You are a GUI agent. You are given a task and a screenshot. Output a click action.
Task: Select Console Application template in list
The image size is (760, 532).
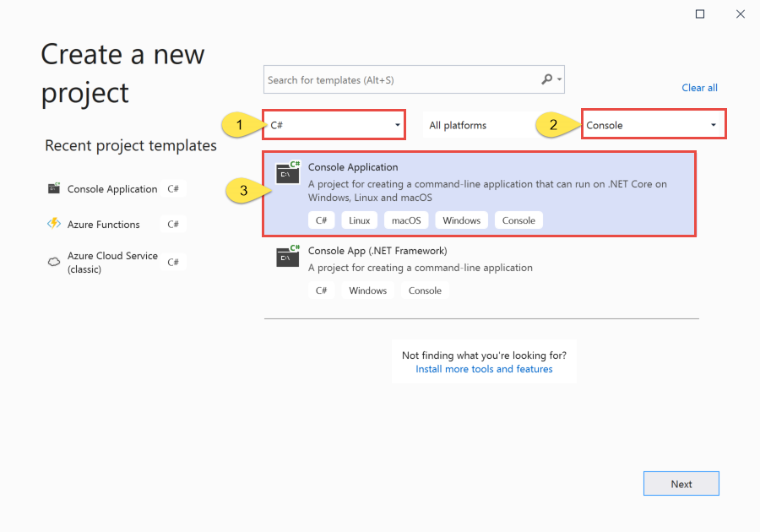pyautogui.click(x=480, y=193)
